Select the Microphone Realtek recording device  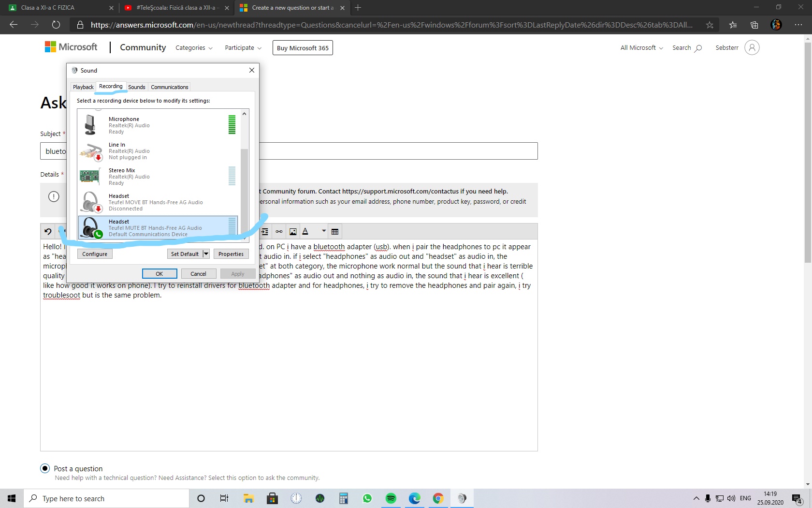point(158,125)
